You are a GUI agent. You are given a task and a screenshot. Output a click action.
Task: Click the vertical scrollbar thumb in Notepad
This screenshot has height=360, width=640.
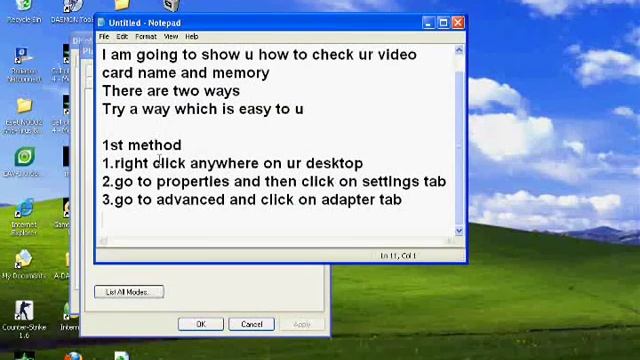pyautogui.click(x=459, y=148)
